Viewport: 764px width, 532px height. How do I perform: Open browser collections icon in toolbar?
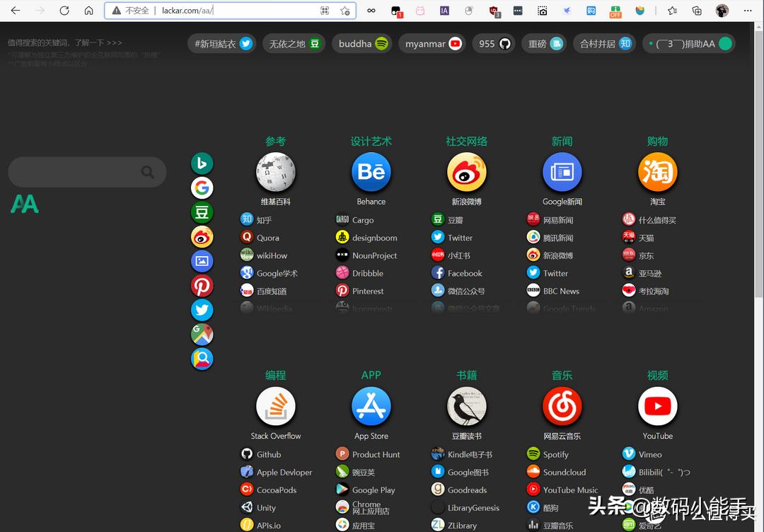click(698, 11)
